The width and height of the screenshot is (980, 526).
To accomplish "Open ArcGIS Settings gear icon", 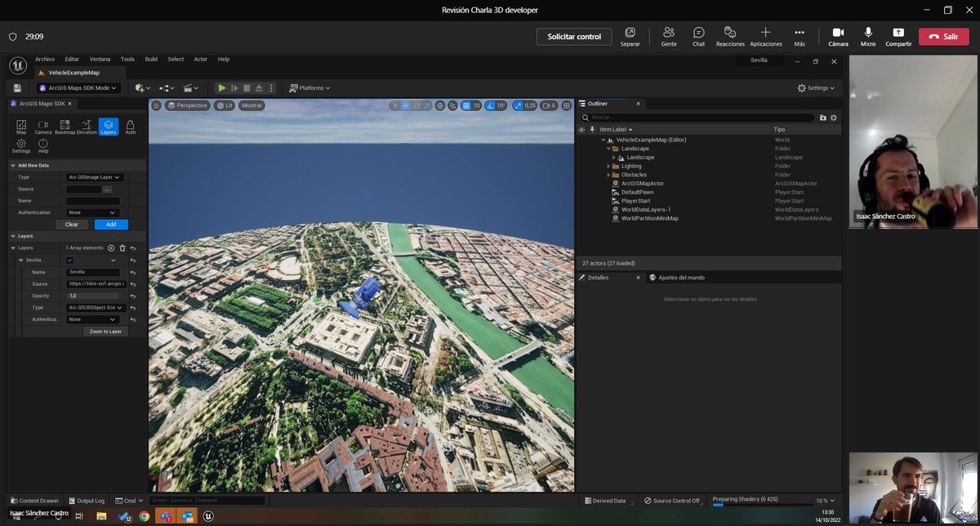I will click(21, 146).
